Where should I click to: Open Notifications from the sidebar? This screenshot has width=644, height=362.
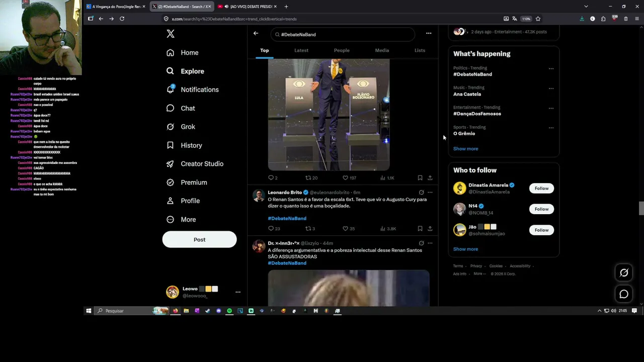(193, 89)
